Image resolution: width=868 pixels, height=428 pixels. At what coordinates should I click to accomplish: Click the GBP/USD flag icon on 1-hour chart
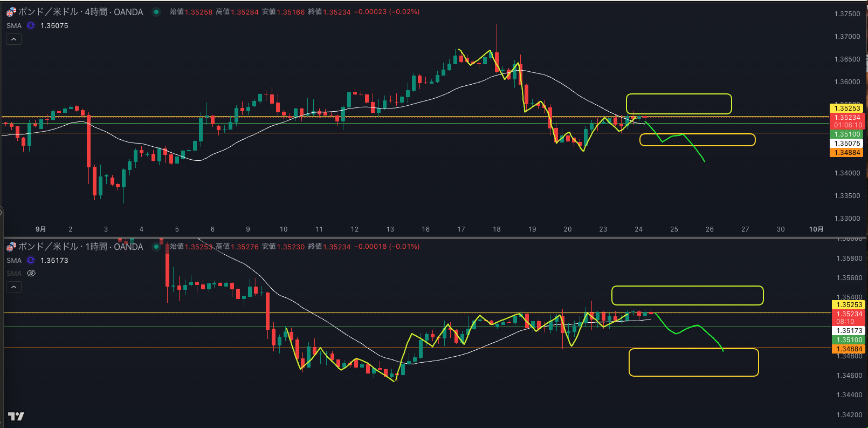click(11, 247)
